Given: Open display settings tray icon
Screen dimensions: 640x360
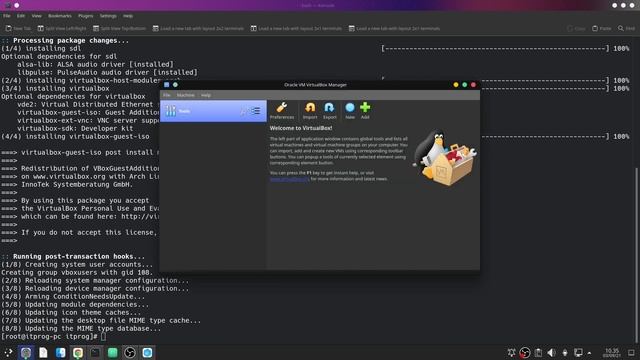Looking at the screenshot, I should (x=578, y=353).
